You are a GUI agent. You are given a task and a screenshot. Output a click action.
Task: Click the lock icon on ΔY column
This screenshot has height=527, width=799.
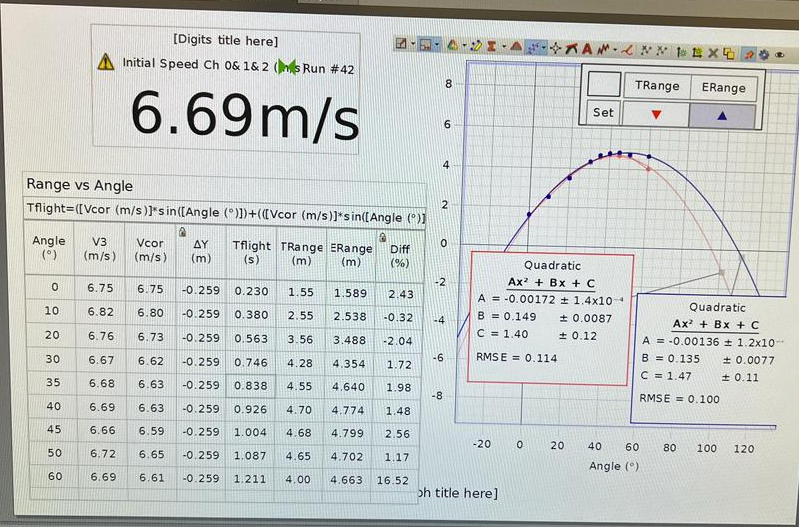(x=182, y=232)
